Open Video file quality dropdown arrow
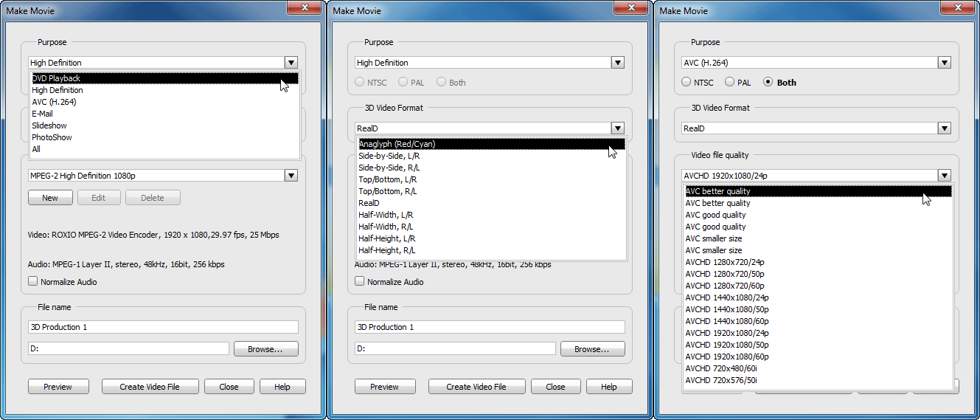Viewport: 980px width, 420px height. pos(945,176)
